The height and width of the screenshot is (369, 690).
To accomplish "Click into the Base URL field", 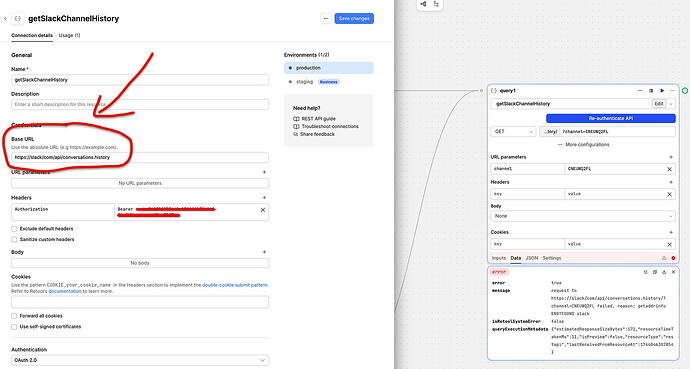I will tap(140, 157).
